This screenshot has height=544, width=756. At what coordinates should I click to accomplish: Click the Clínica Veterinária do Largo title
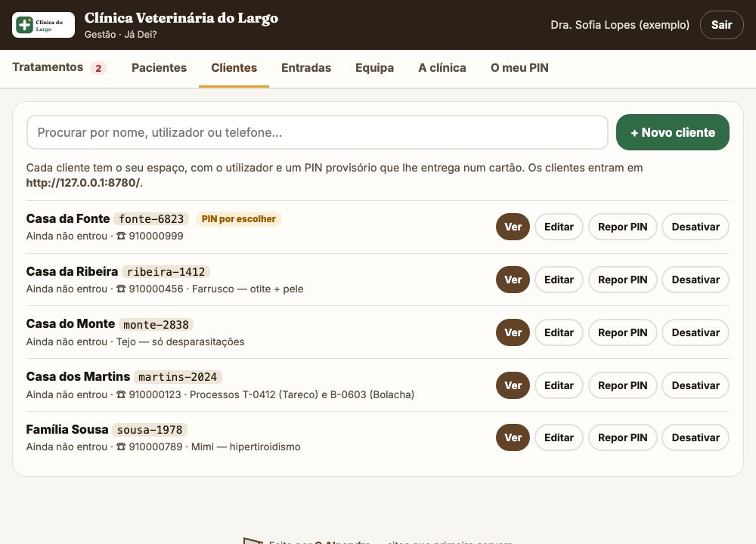[x=181, y=18]
